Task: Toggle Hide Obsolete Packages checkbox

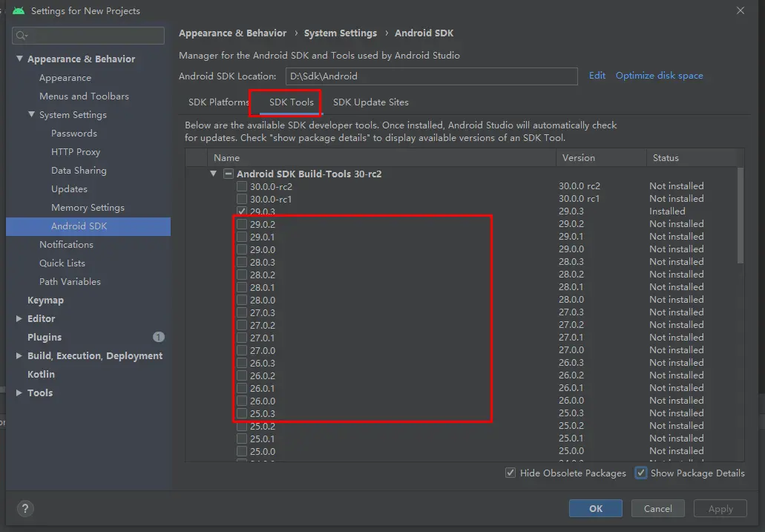Action: tap(510, 473)
